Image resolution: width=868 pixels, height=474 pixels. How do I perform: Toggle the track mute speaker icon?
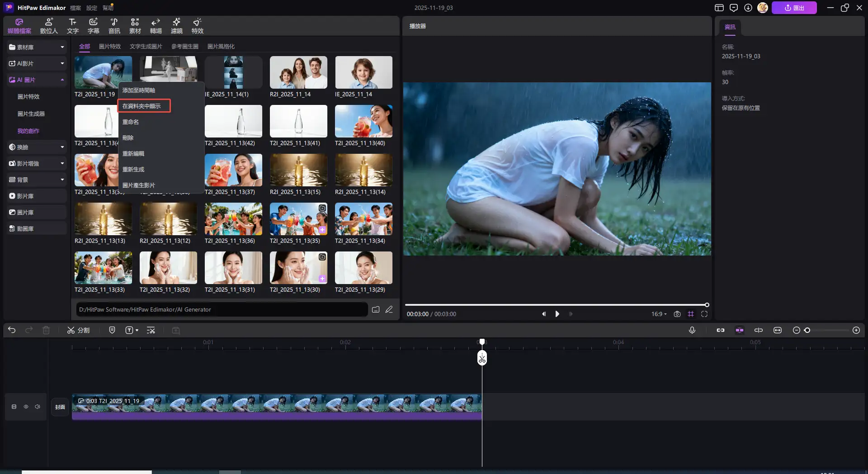coord(38,407)
